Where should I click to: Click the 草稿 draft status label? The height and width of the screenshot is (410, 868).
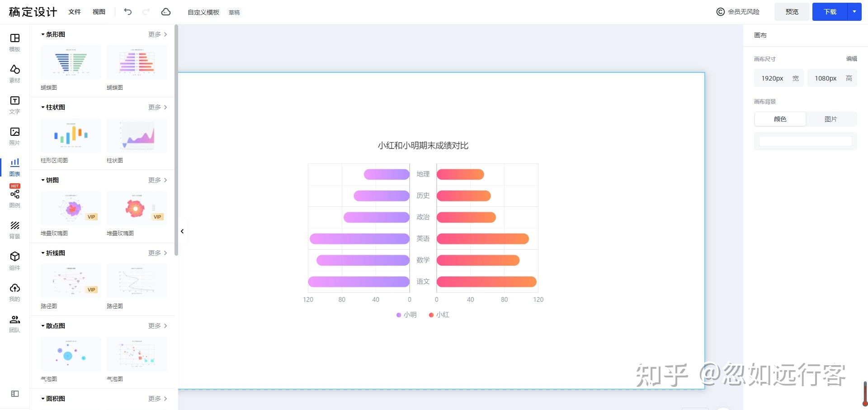click(x=234, y=13)
